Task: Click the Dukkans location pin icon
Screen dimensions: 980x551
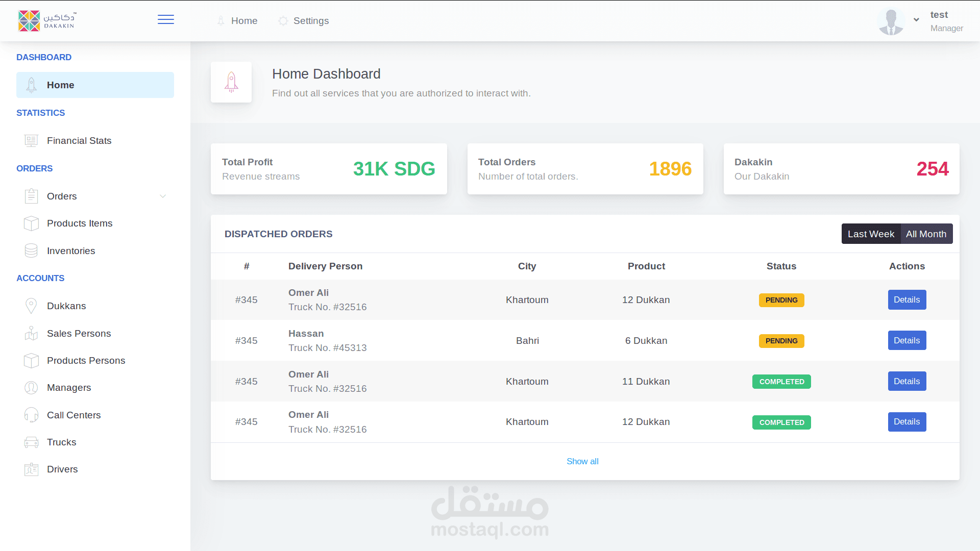Action: tap(31, 306)
